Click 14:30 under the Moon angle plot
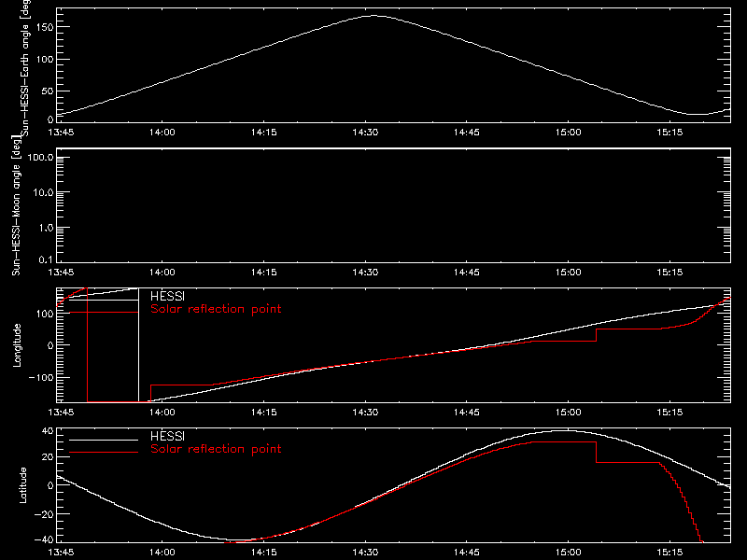The width and height of the screenshot is (747, 560). coord(365,273)
